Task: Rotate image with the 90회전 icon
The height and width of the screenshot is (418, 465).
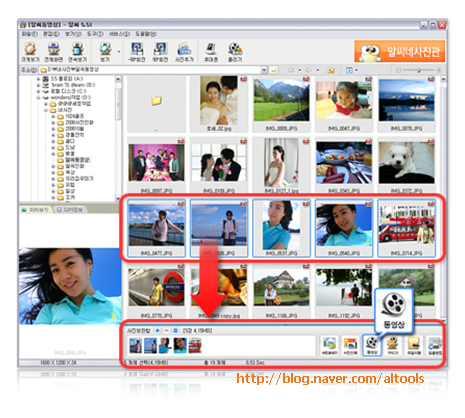Action: [x=160, y=52]
